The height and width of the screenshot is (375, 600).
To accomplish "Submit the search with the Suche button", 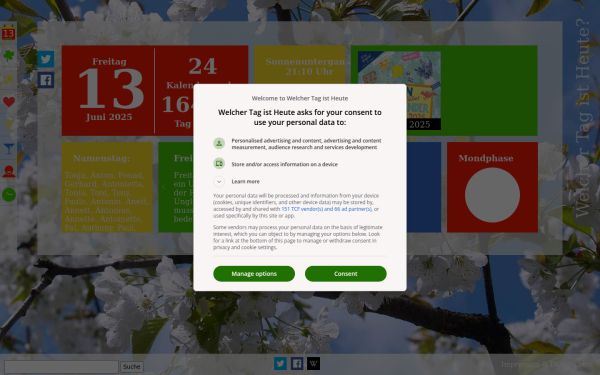I will coord(132,367).
